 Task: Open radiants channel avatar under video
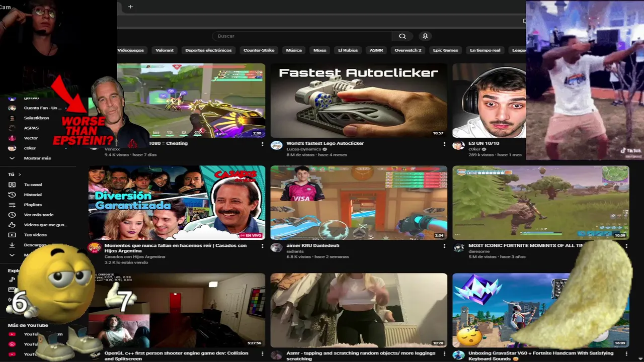point(276,248)
